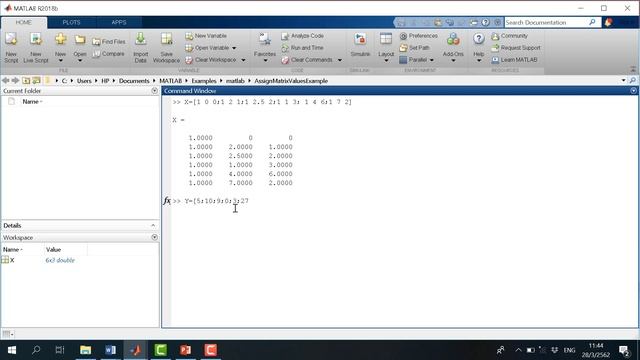Viewport: 640px width, 360px height.
Task: Click the 6x3 double value
Action: (x=60, y=260)
